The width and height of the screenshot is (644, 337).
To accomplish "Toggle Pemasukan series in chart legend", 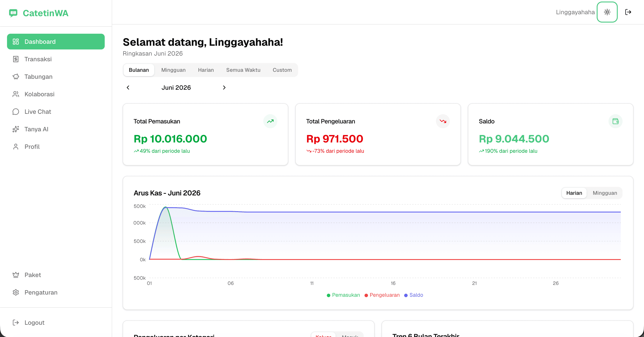I will pyautogui.click(x=343, y=295).
